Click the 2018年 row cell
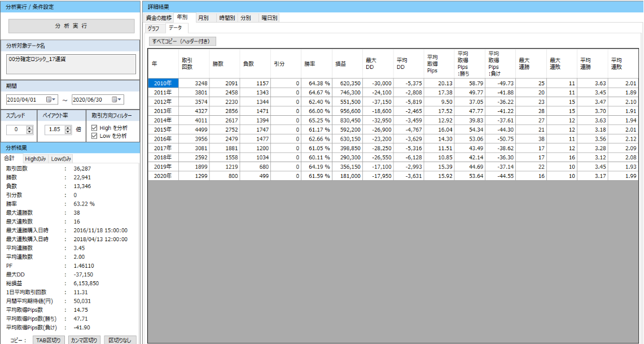Viewport: 644px width, 344px height. (x=163, y=157)
